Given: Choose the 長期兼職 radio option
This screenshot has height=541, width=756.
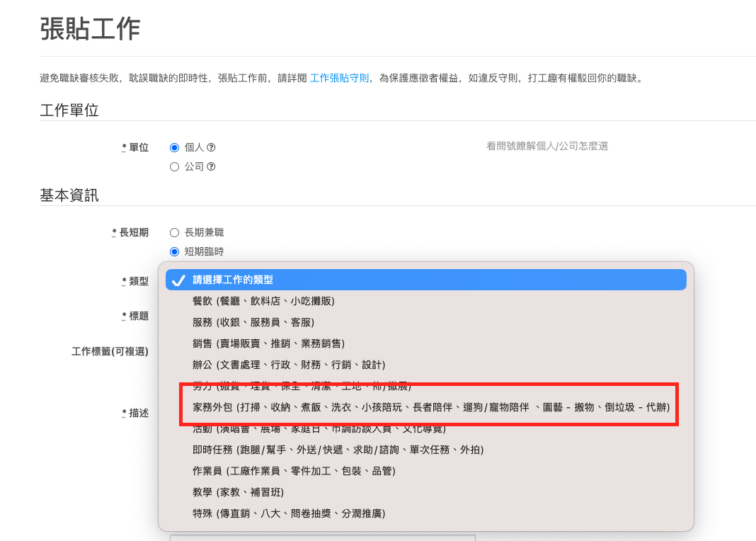Looking at the screenshot, I should (x=175, y=232).
